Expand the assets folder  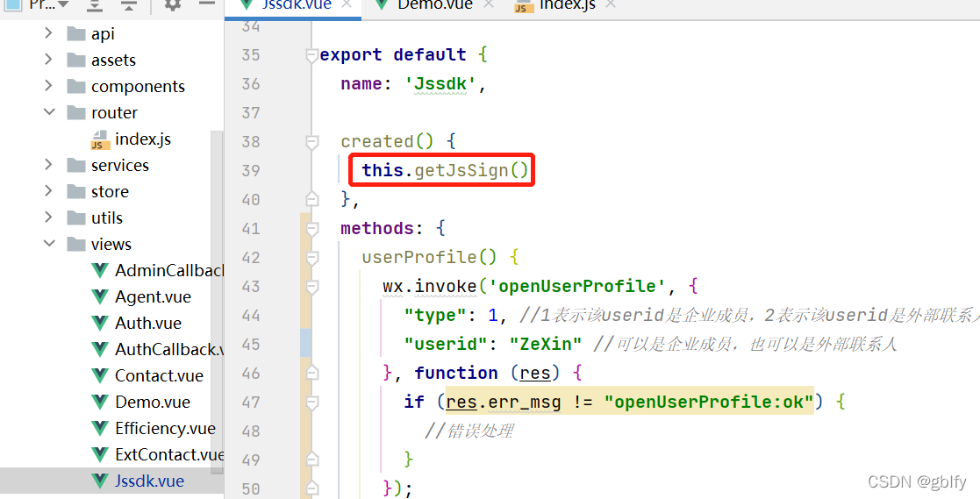[49, 60]
